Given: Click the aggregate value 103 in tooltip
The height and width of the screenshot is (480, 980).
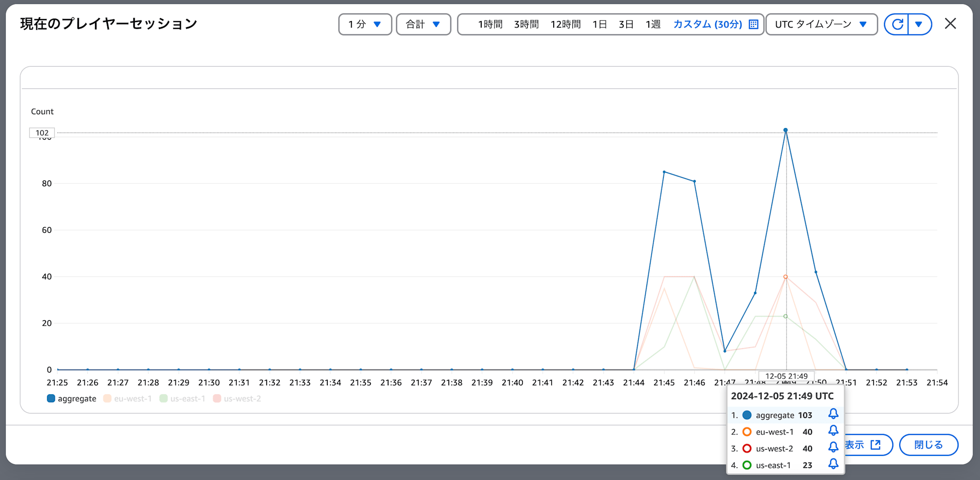Looking at the screenshot, I should pos(805,415).
